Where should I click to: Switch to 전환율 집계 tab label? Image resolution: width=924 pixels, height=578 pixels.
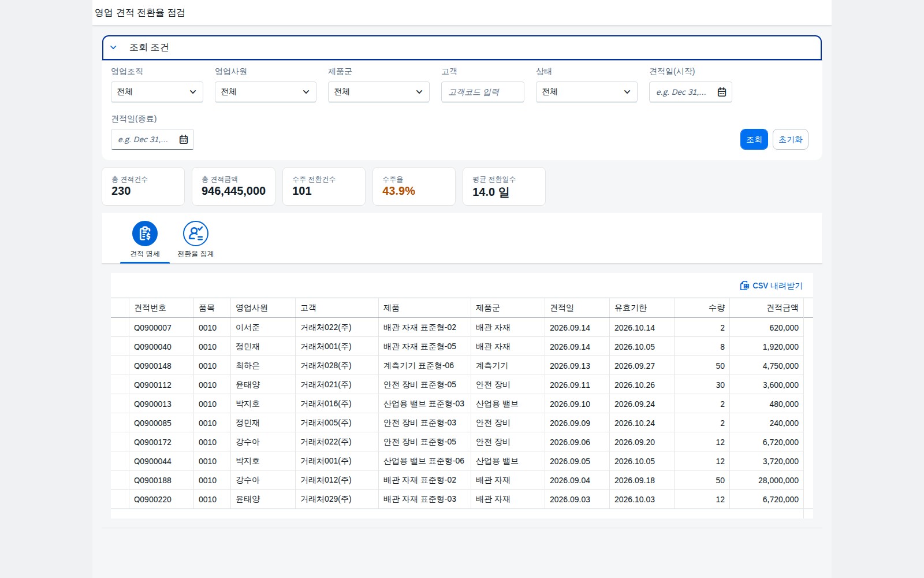pyautogui.click(x=196, y=254)
